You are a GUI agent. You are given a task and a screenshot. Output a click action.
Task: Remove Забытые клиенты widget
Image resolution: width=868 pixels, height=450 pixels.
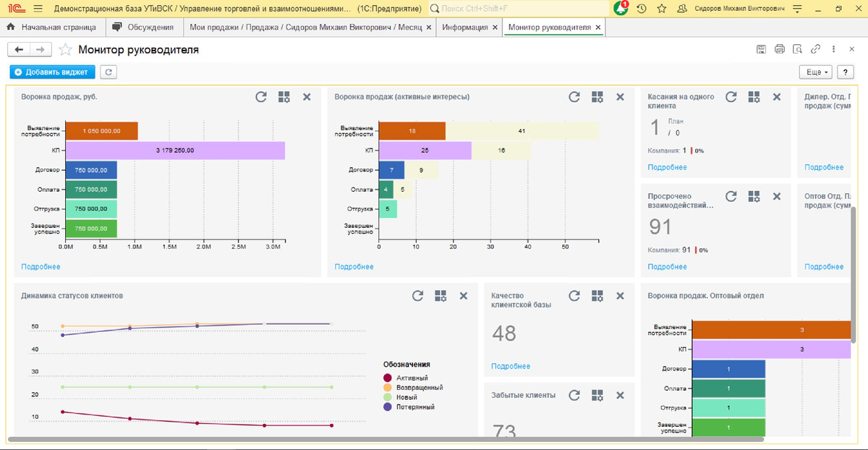pyautogui.click(x=620, y=395)
